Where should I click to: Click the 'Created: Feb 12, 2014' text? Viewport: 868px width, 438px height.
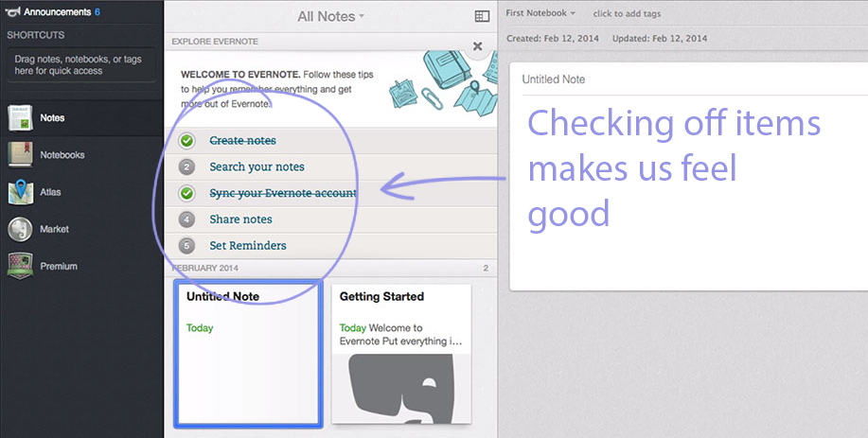click(553, 38)
